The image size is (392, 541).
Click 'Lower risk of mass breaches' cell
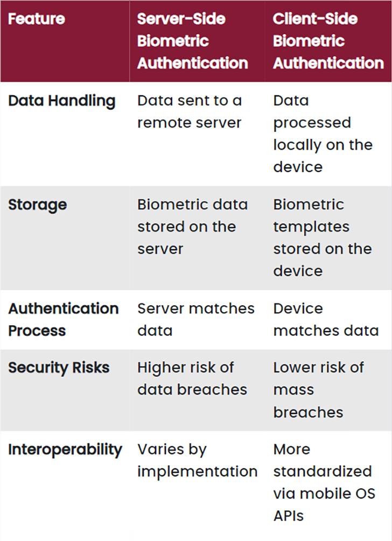318,390
